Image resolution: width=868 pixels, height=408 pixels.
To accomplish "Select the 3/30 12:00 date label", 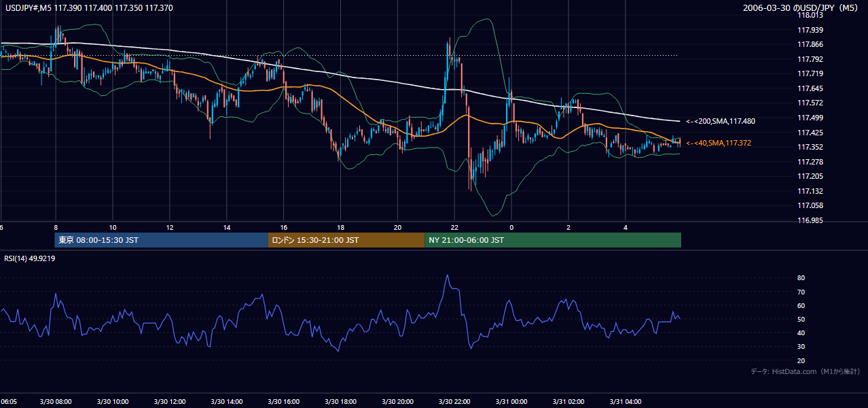I will [x=170, y=401].
